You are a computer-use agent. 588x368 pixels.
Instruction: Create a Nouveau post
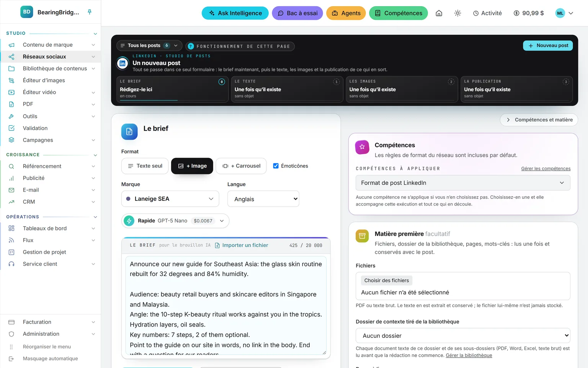pos(548,46)
